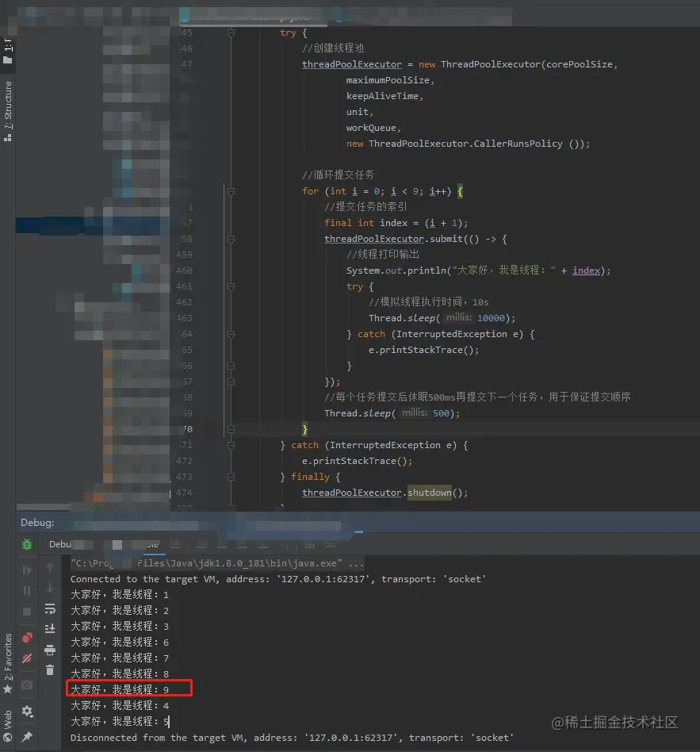
Task: Click the Pause Program icon
Action: pos(27,590)
